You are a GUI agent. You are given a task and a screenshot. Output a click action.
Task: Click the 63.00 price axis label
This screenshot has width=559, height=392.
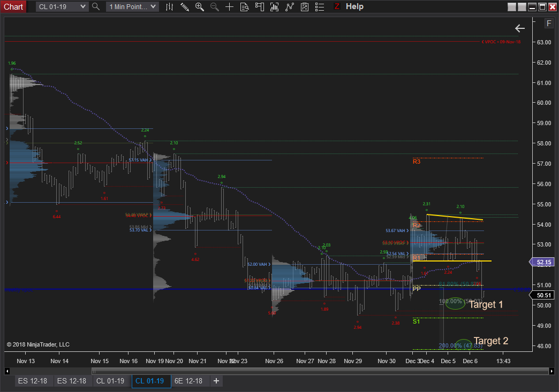(x=543, y=42)
